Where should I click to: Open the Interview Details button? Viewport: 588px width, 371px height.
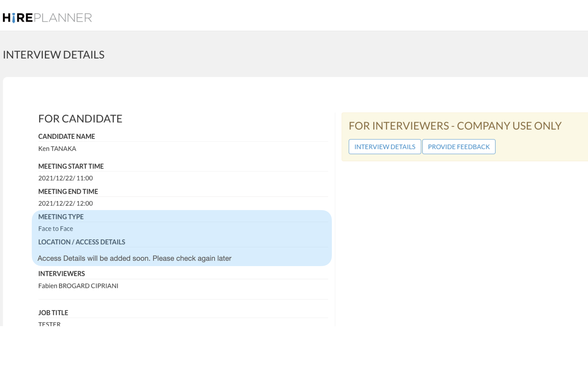(x=384, y=147)
